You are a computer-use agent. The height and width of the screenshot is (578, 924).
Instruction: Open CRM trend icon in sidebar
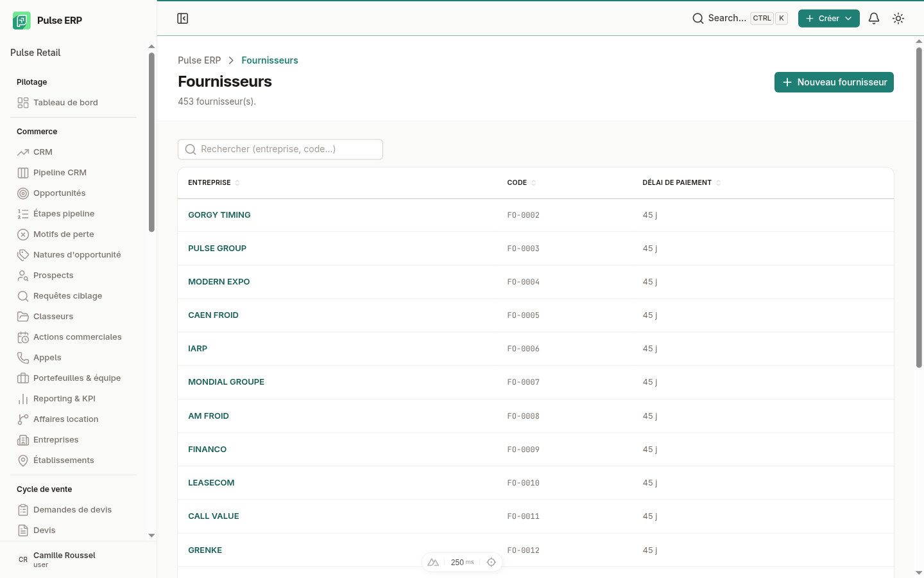pyautogui.click(x=23, y=152)
